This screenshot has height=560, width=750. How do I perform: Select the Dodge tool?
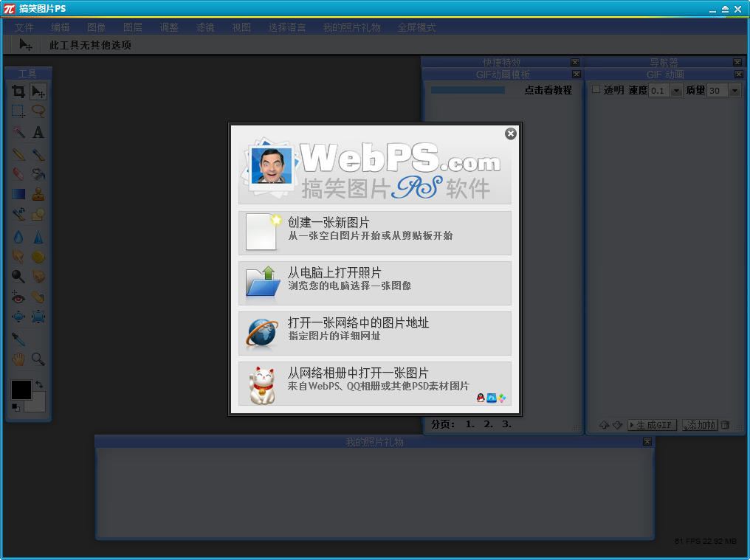pyautogui.click(x=18, y=277)
